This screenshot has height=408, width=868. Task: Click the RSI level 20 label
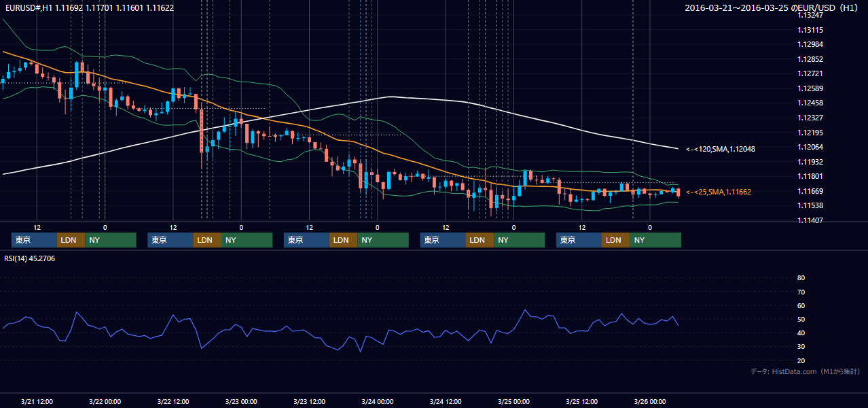pyautogui.click(x=801, y=361)
